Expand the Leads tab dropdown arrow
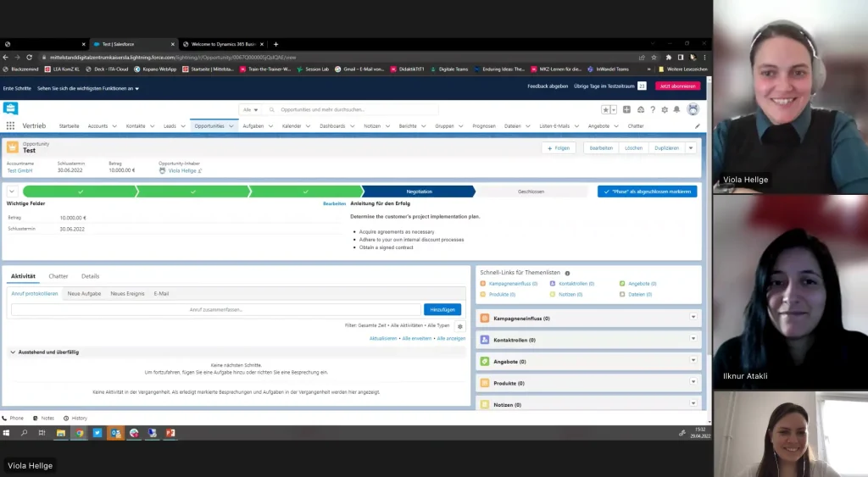This screenshot has height=477, width=868. pyautogui.click(x=183, y=126)
